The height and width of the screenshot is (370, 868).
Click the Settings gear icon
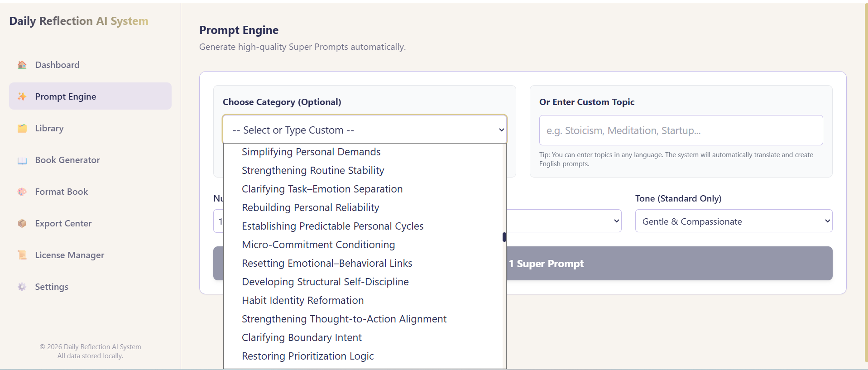tap(22, 287)
